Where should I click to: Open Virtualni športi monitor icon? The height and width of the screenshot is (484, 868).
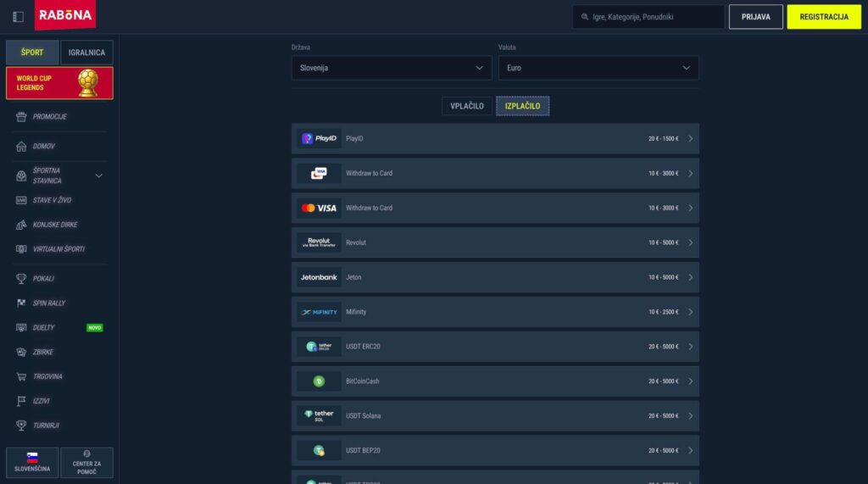coord(21,248)
